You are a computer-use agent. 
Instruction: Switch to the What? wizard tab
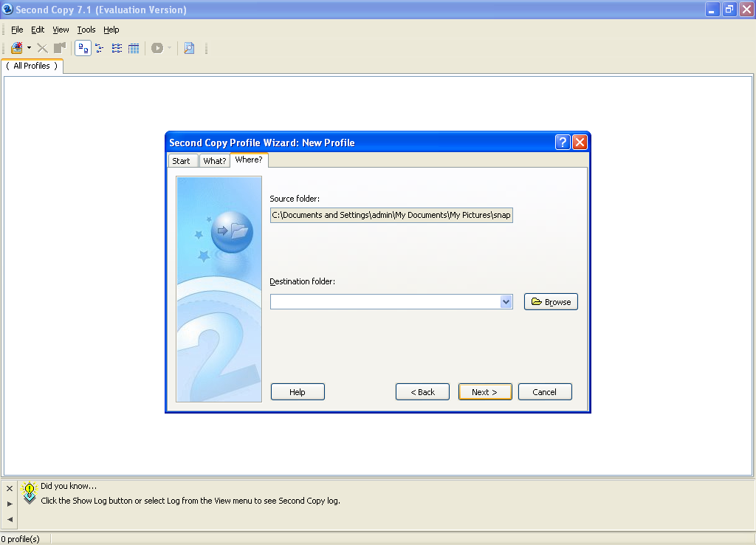click(x=215, y=160)
